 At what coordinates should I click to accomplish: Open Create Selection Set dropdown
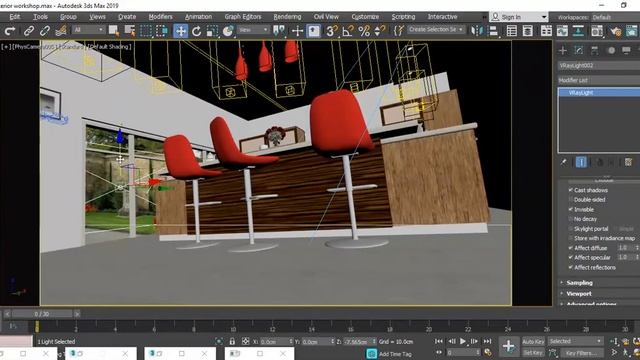[436, 30]
